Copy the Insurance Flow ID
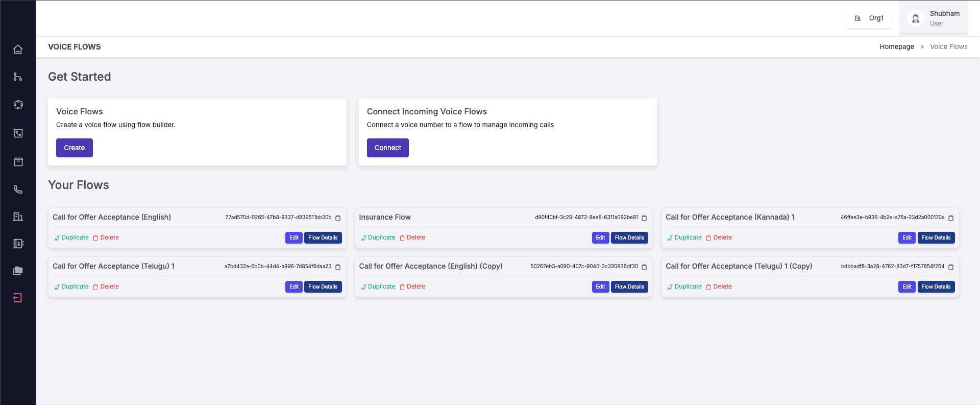The height and width of the screenshot is (405, 980). [x=644, y=218]
